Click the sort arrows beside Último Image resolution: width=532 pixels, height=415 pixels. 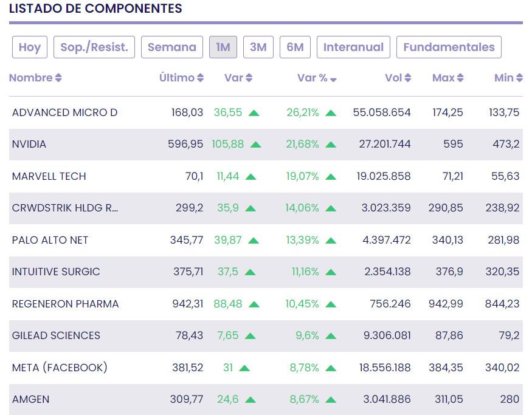(x=201, y=78)
